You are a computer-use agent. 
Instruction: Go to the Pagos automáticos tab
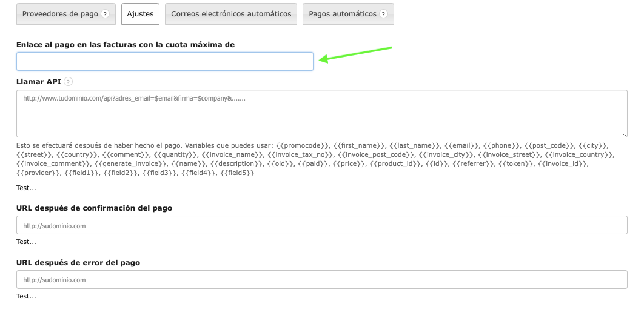click(x=343, y=14)
